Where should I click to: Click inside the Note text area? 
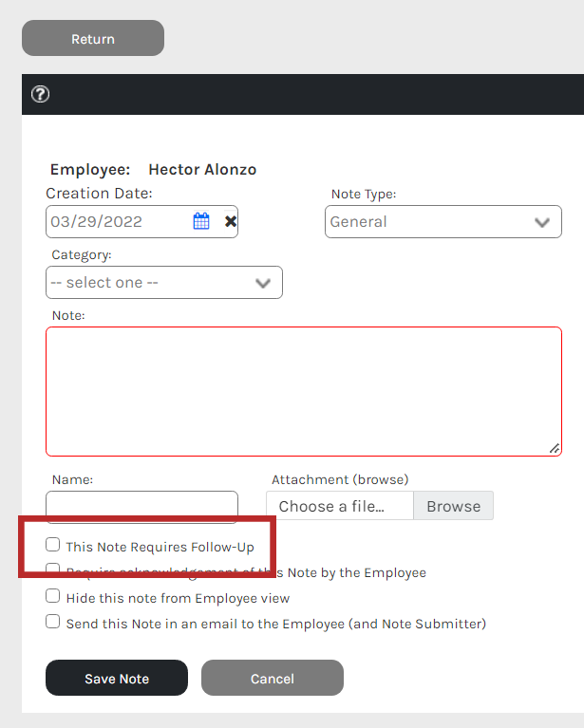304,391
